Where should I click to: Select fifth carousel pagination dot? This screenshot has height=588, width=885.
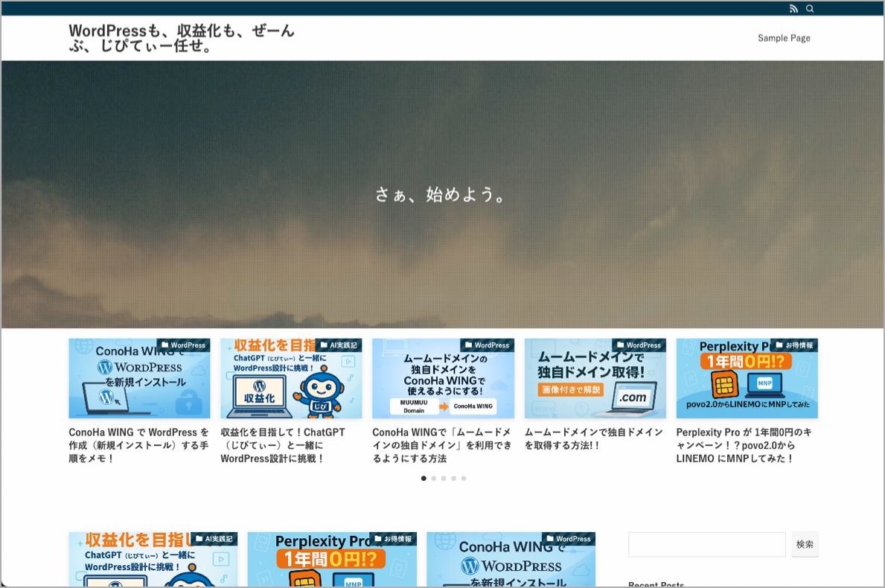coord(464,479)
